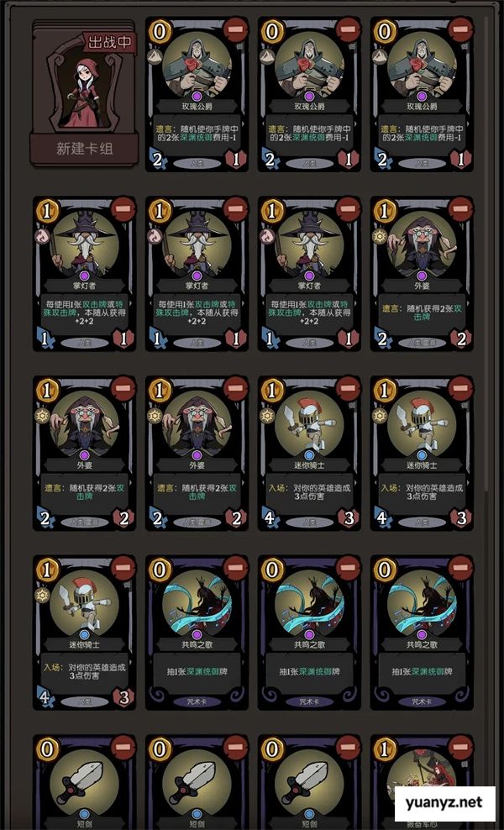Screen dimensions: 504x830
Task: Click the minus button on the rightmost 玫瑰公爵 card
Action: tap(460, 29)
